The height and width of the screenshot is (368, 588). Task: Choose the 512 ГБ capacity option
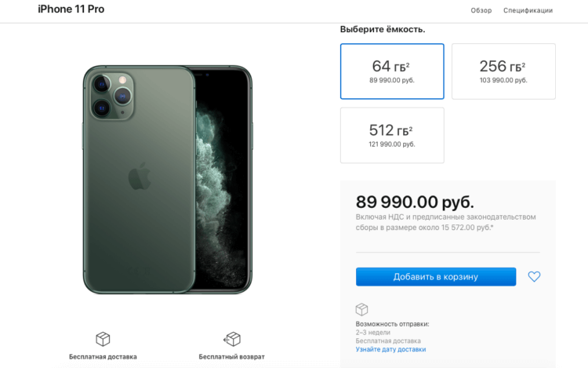pos(392,136)
